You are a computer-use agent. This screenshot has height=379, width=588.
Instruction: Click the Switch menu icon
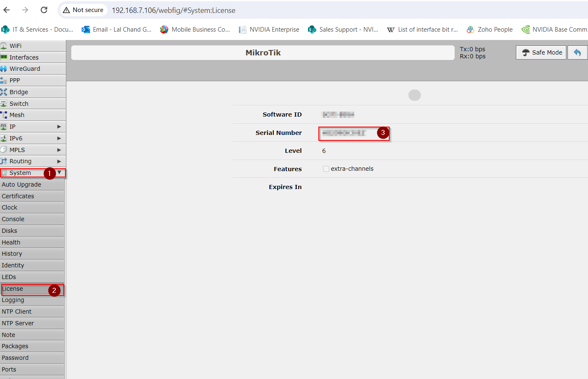click(x=4, y=104)
